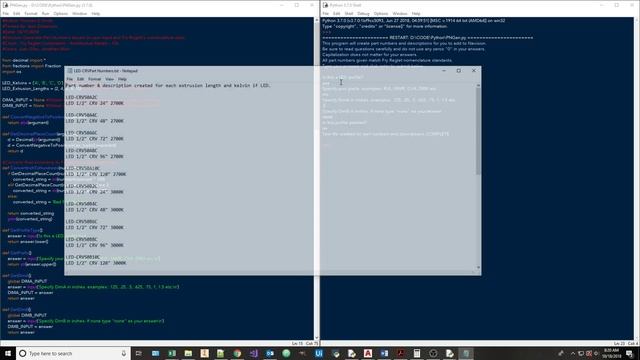Viewport: 640px width, 360px height.
Task: Open Help menu in Python Shell
Action: pos(416,13)
